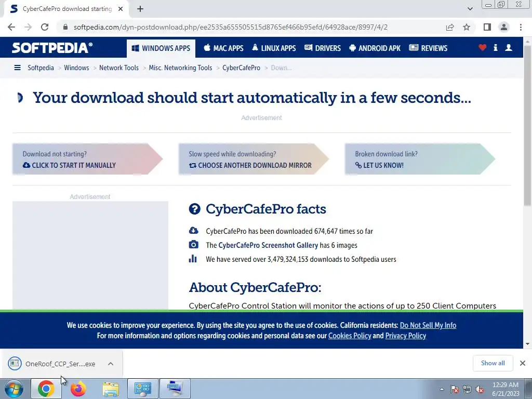Click the muted volume tray icon
Viewport: 532px width, 399px height.
tap(480, 390)
